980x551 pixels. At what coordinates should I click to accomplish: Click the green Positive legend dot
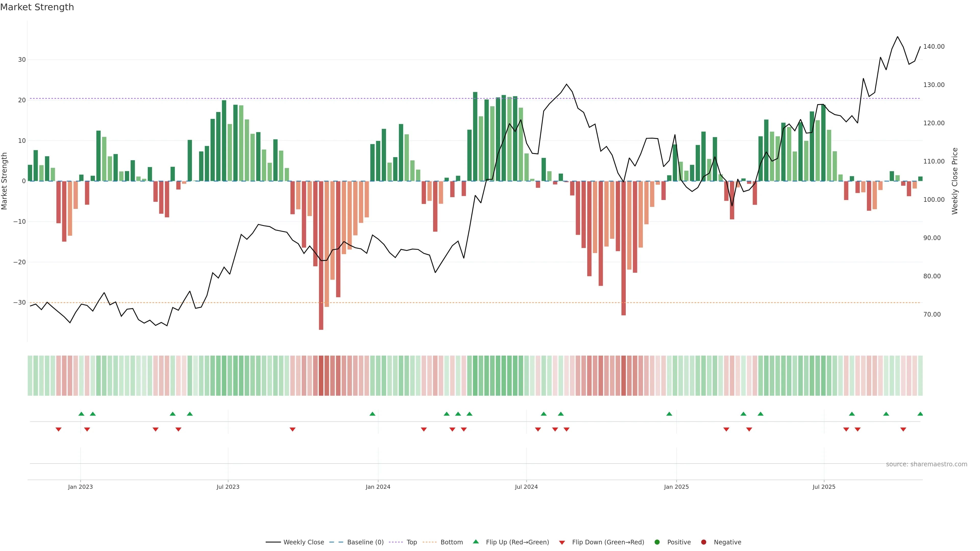point(657,542)
